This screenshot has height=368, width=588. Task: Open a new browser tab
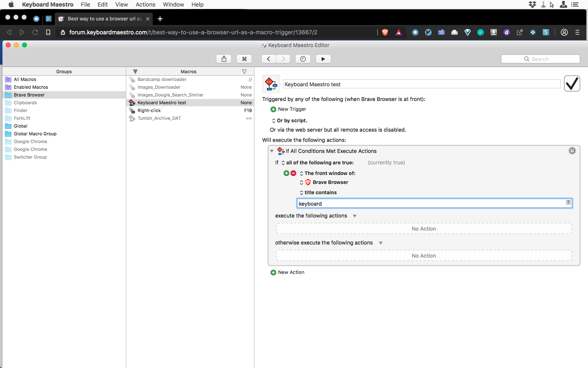coord(160,19)
